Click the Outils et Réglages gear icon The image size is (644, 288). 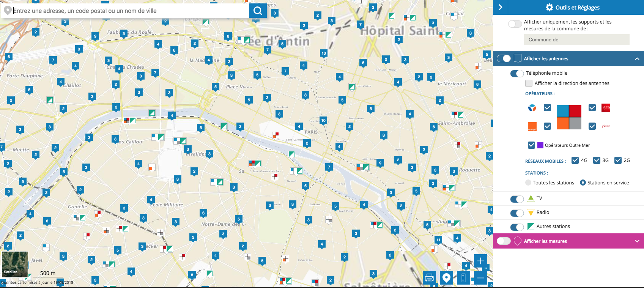549,8
